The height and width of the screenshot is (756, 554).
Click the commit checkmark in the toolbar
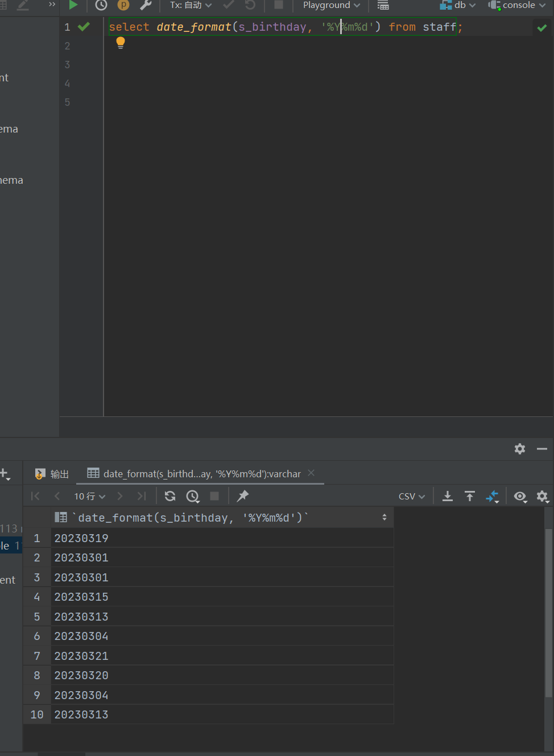pyautogui.click(x=229, y=5)
